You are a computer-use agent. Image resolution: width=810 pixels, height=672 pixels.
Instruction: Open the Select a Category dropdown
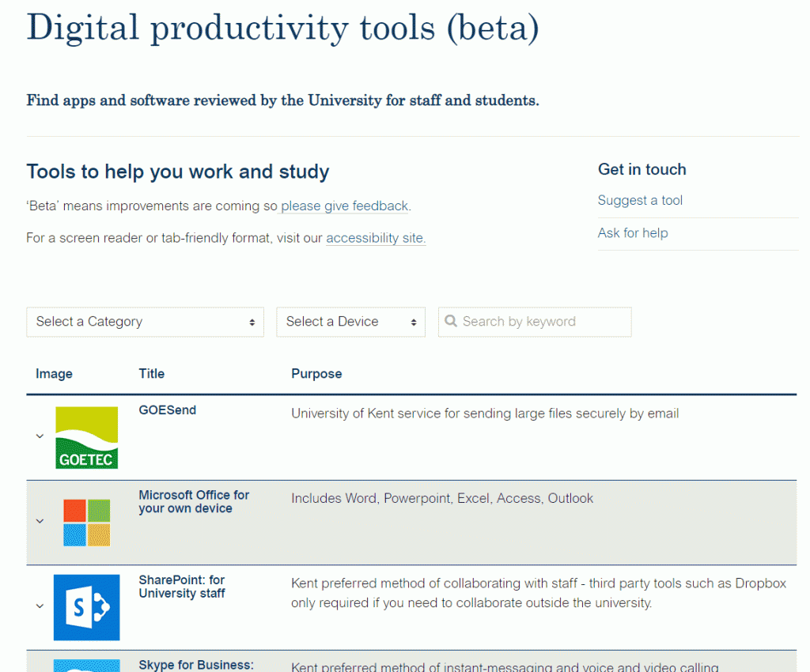tap(145, 322)
